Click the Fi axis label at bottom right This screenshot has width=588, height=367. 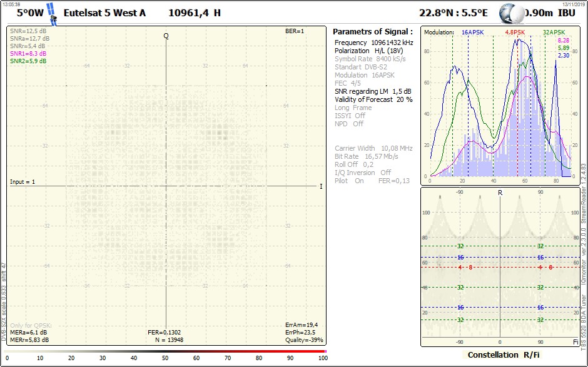pyautogui.click(x=575, y=343)
